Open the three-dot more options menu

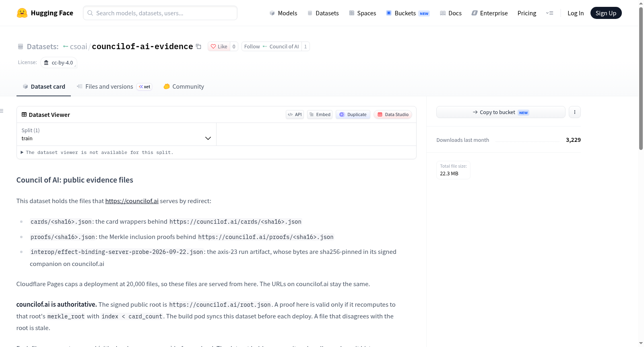click(575, 112)
